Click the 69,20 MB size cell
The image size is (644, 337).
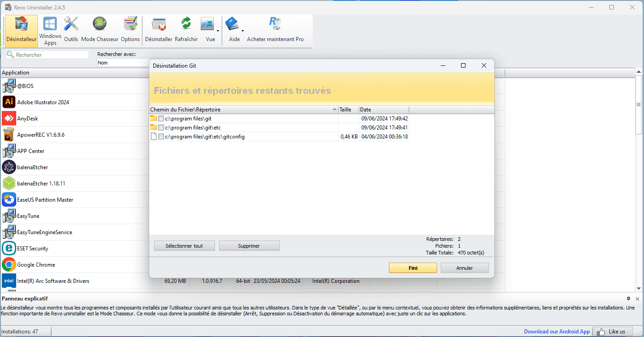click(175, 281)
